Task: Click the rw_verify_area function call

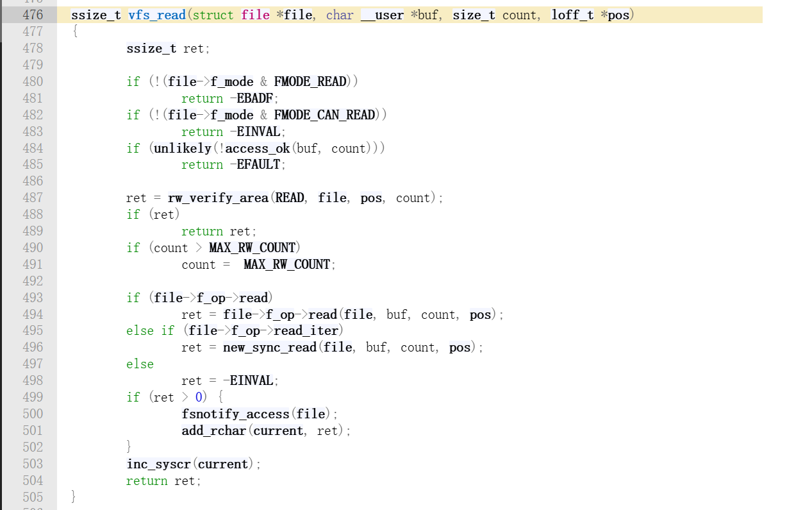Action: (218, 198)
